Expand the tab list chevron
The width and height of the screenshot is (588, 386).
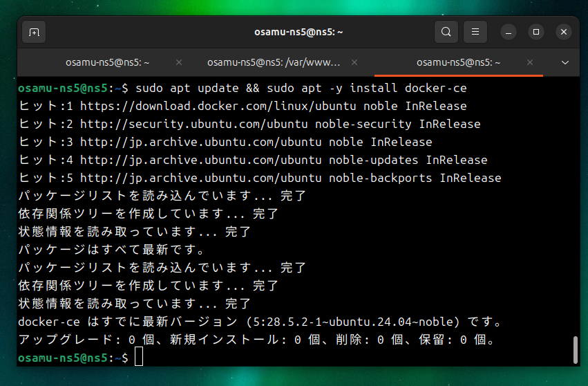coord(565,62)
